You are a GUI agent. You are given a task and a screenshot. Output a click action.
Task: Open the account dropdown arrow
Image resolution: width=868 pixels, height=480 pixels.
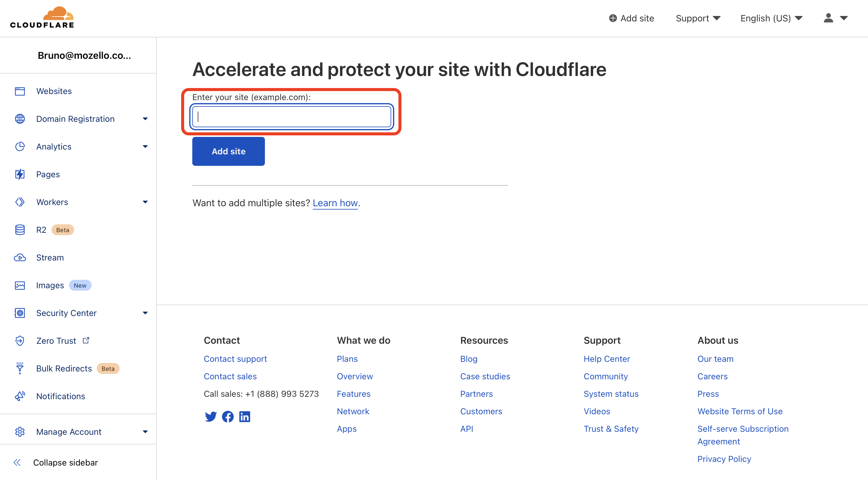(844, 18)
